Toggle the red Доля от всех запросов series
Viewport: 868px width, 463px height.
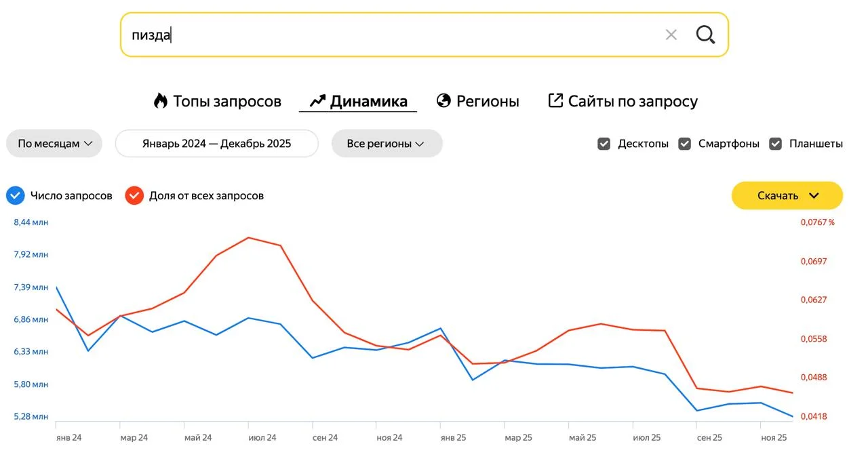tap(134, 195)
